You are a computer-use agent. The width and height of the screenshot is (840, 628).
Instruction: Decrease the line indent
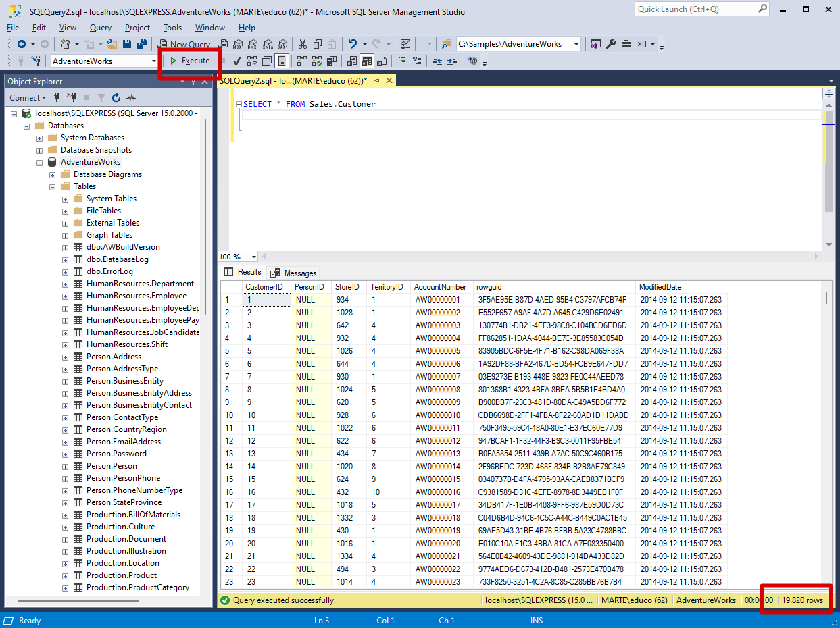click(437, 61)
